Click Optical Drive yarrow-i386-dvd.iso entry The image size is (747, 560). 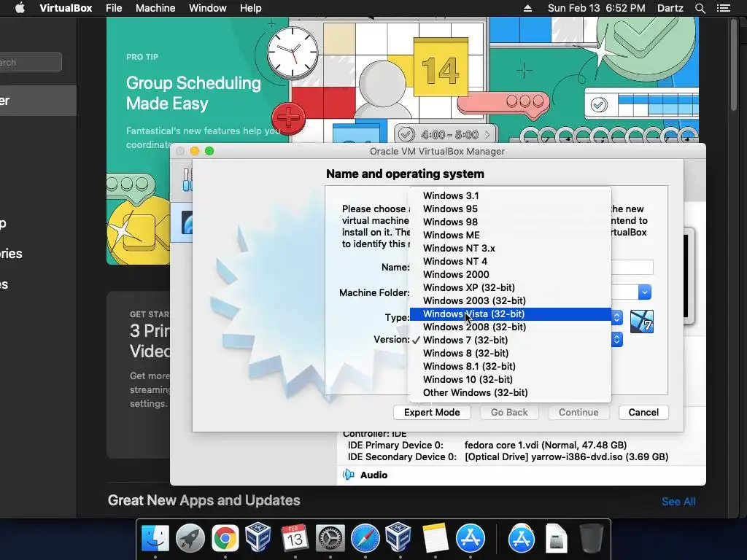coord(566,457)
